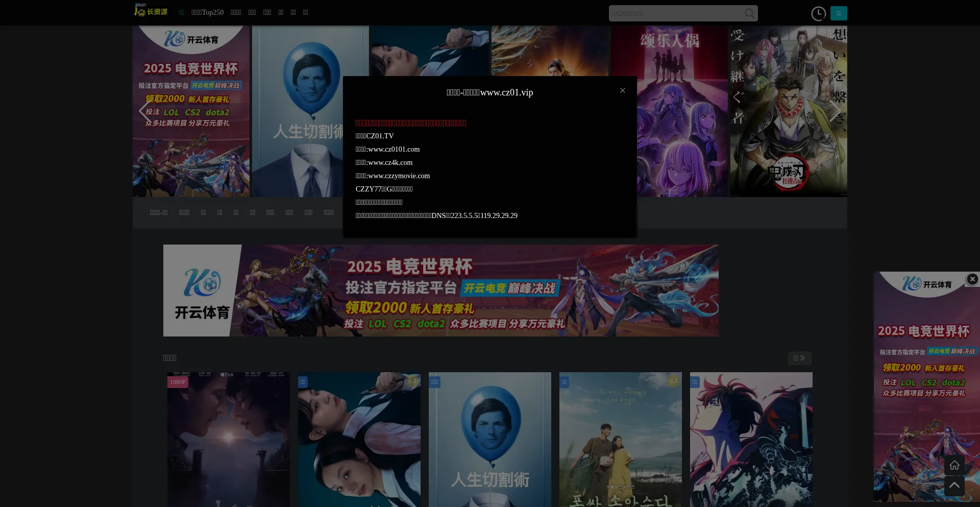Click the 长资源 site logo
The width and height of the screenshot is (980, 507).
(151, 10)
